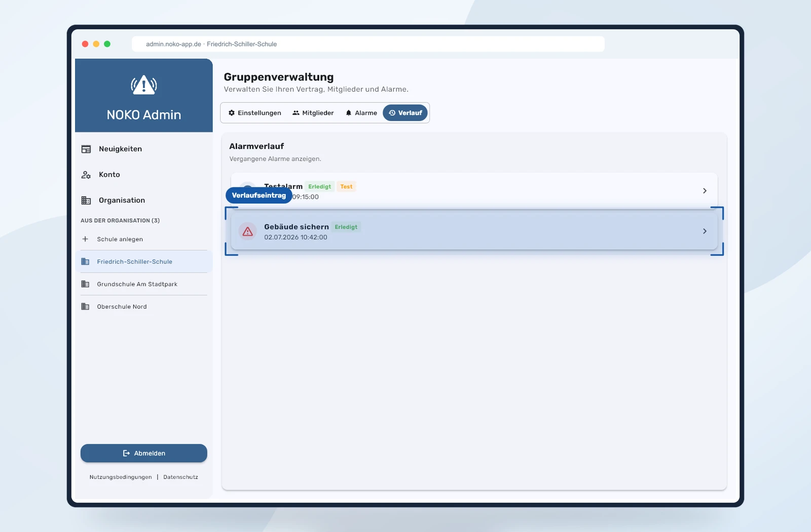Click the Erledigt badge on Gebäude sichern
The image size is (811, 532).
coord(346,227)
